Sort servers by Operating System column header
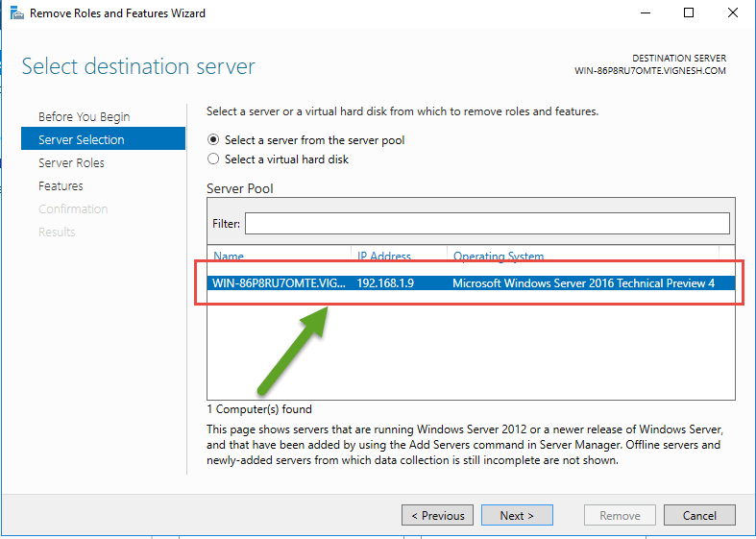Image resolution: width=756 pixels, height=539 pixels. coord(499,257)
